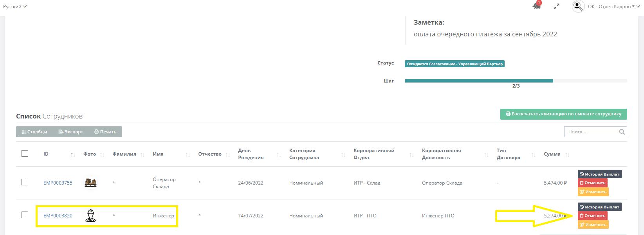This screenshot has height=235, width=644.
Task: Sort by the ID column arrow
Action: click(72, 155)
